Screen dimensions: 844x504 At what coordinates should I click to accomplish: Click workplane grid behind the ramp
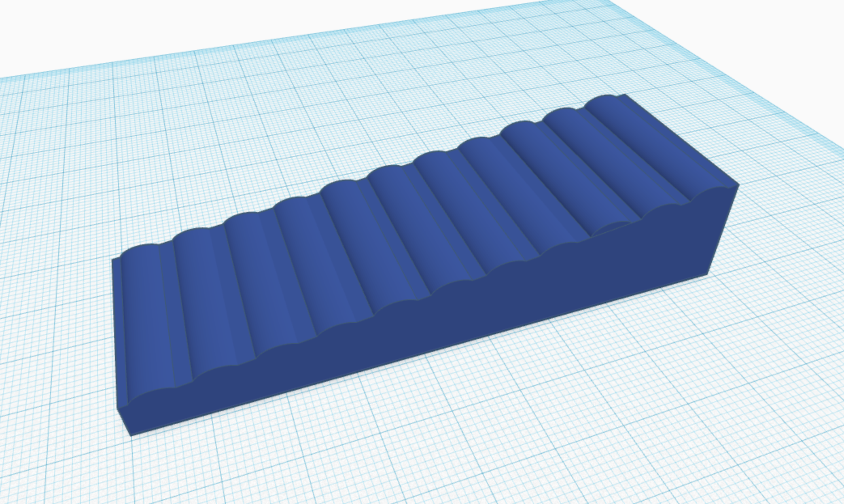click(364, 101)
